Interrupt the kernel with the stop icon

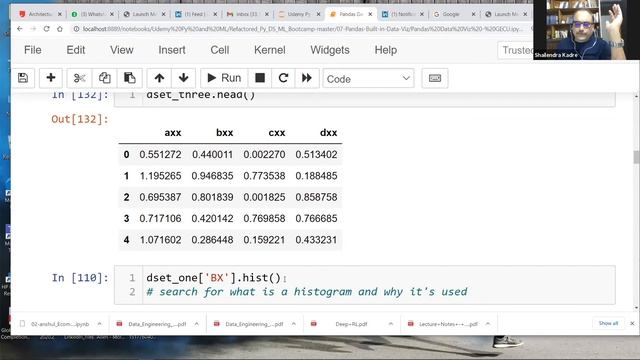coord(260,78)
